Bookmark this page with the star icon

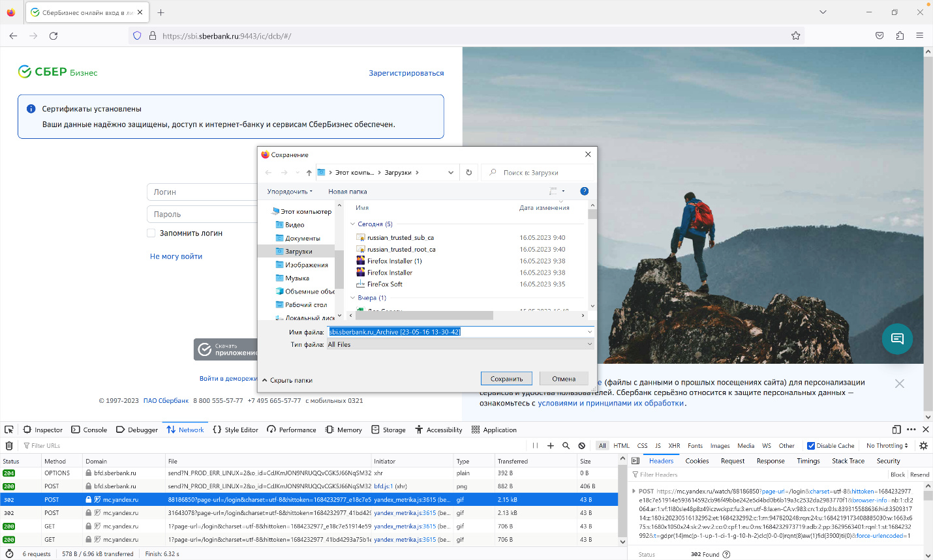(796, 36)
